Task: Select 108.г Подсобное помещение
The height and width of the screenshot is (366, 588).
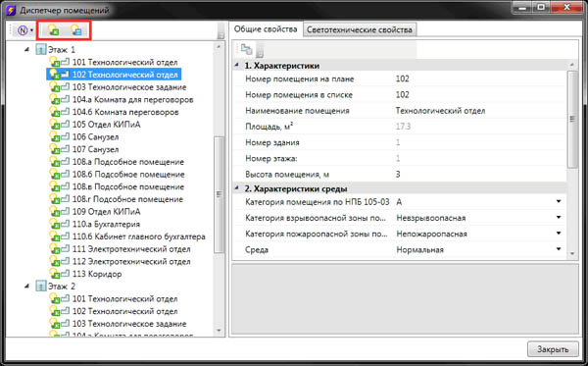Action: (x=127, y=199)
